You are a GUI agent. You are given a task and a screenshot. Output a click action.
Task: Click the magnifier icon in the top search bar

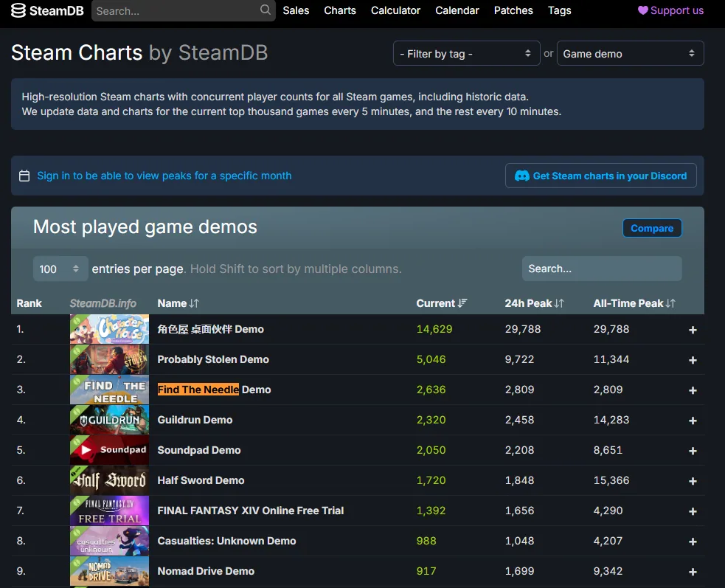point(266,10)
